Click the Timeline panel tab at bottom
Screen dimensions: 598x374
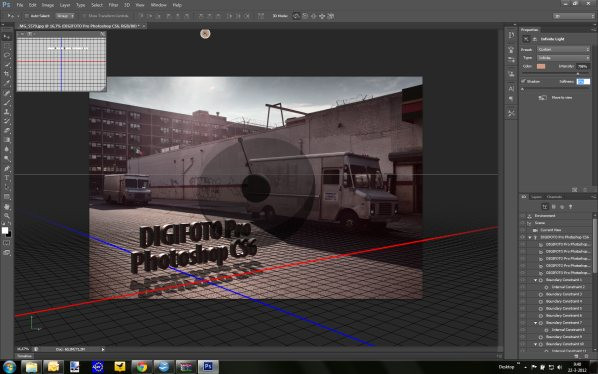click(25, 356)
